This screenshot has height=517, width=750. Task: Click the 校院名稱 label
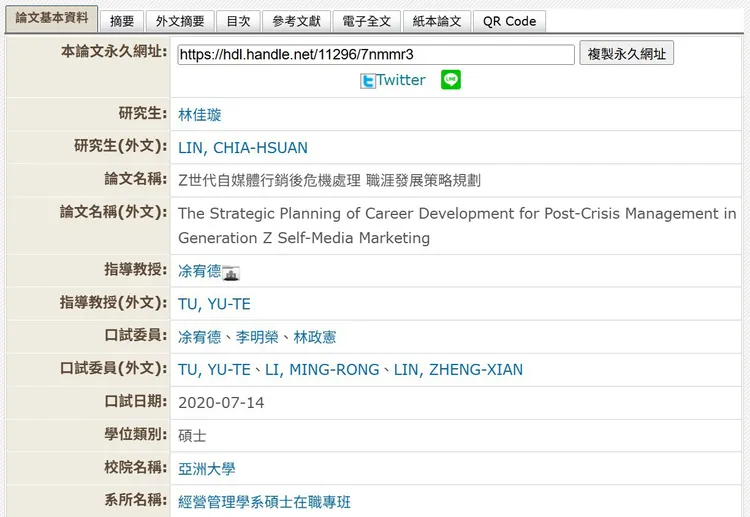pyautogui.click(x=136, y=467)
